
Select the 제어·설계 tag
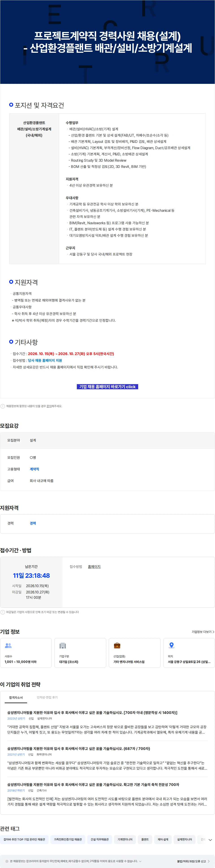pos(163,840)
